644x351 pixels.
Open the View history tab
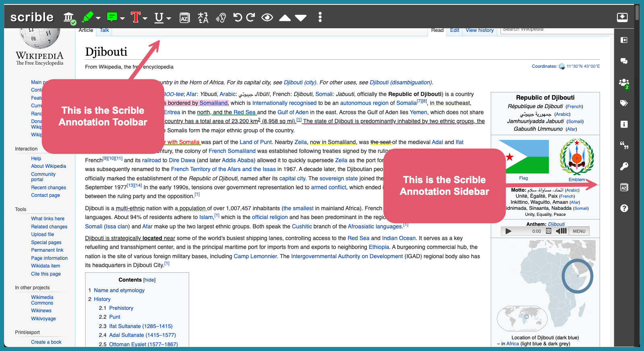479,30
